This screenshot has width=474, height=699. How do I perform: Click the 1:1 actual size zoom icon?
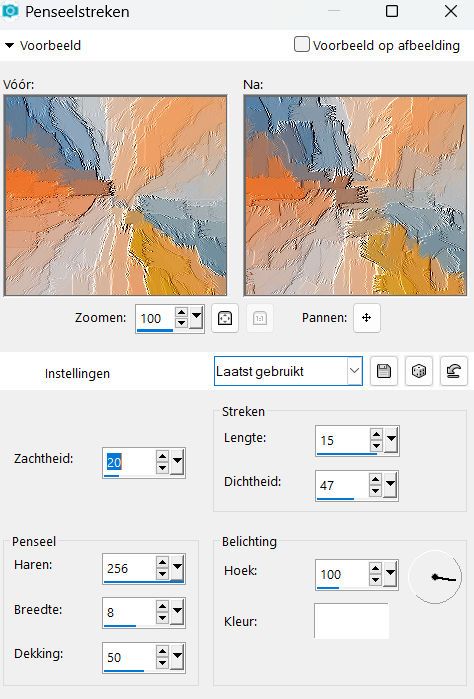(260, 318)
